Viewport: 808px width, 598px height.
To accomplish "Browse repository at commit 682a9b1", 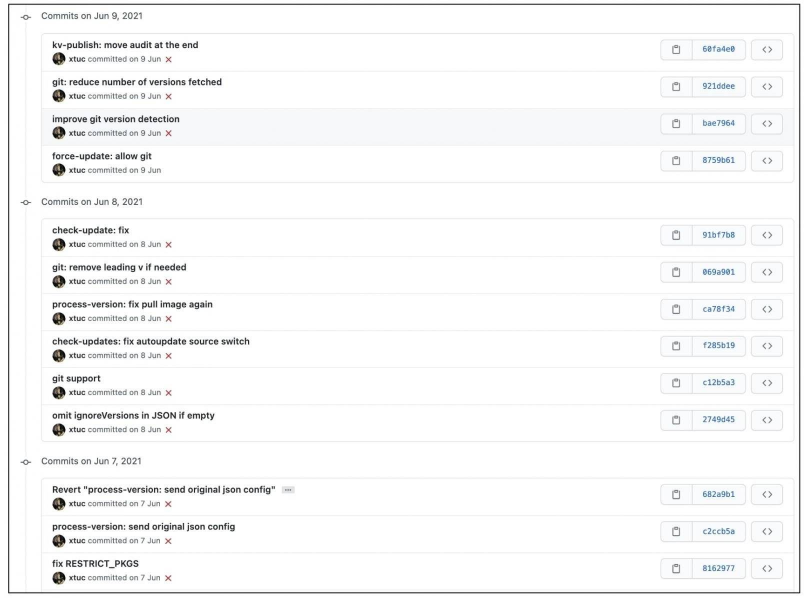I will click(x=766, y=494).
